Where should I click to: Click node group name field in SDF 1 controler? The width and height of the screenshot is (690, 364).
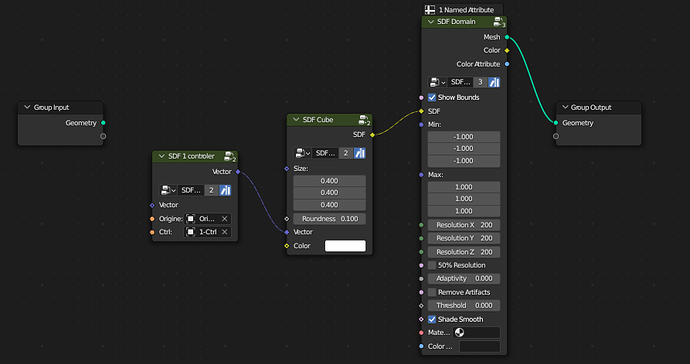pos(191,190)
